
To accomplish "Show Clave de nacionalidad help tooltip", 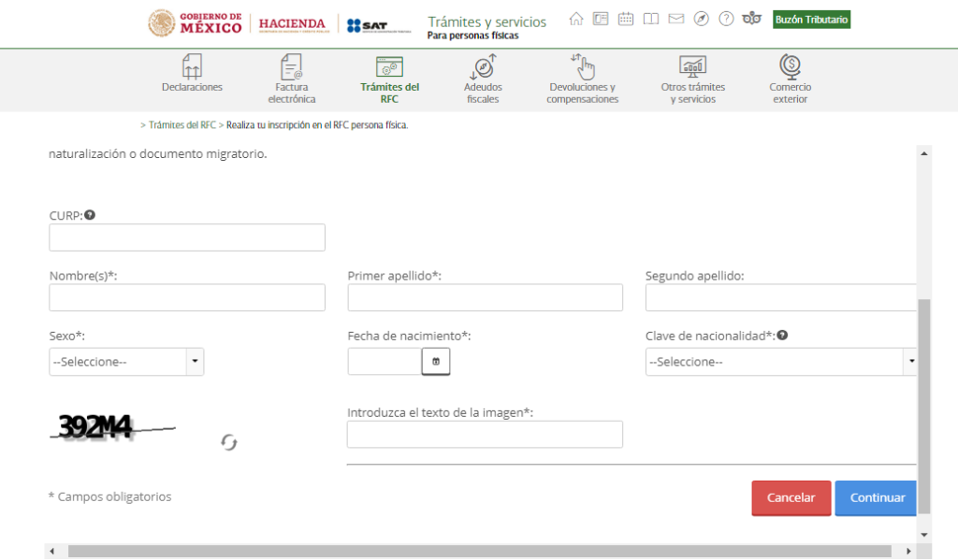I will click(x=782, y=336).
